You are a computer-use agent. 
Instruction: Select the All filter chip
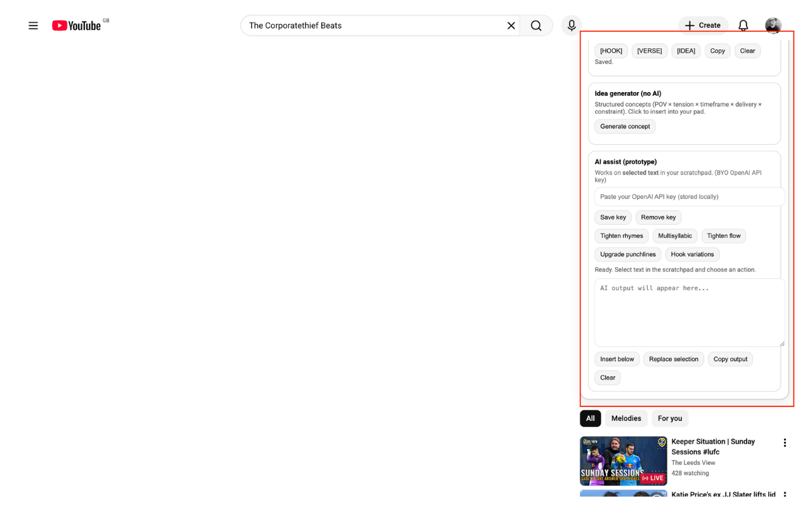click(590, 418)
